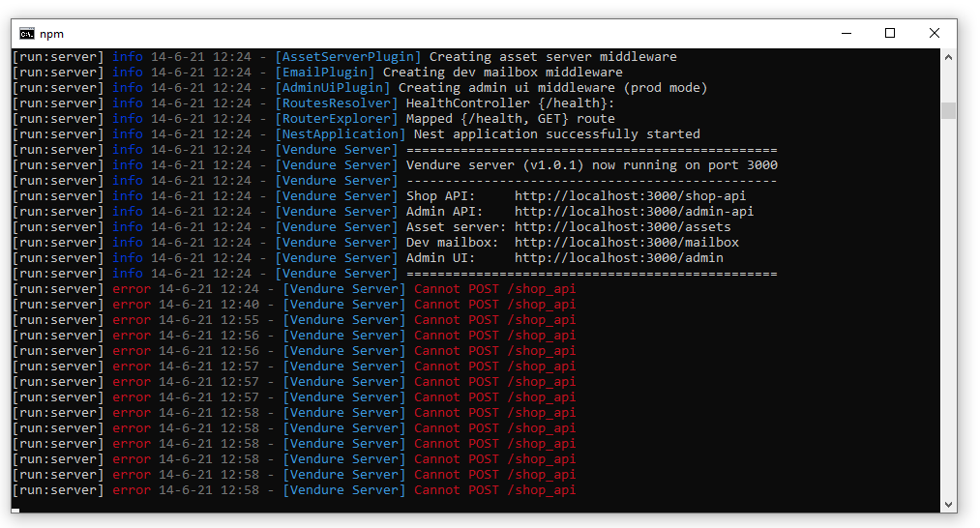Click the 'Asset server:' label
This screenshot has height=528, width=980.
pos(456,227)
